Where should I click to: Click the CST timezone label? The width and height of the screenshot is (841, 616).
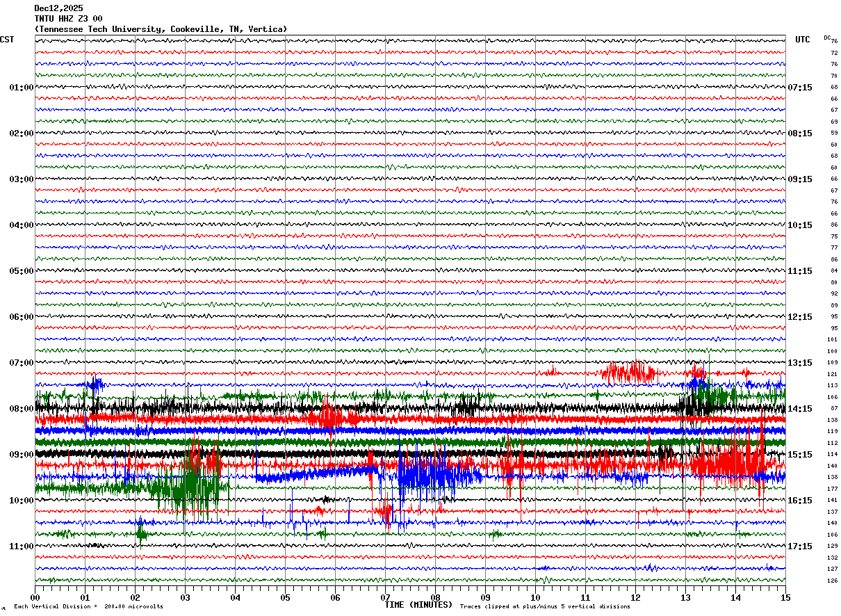[7, 40]
